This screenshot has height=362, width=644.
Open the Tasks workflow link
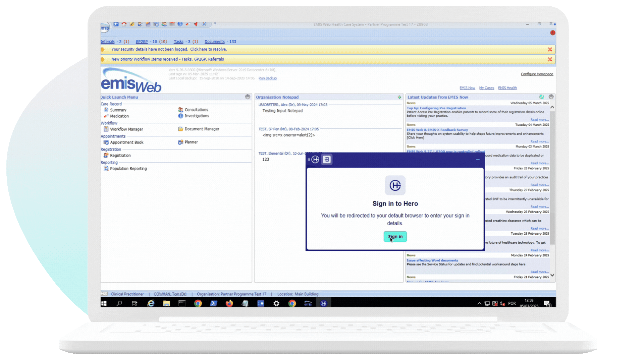178,42
